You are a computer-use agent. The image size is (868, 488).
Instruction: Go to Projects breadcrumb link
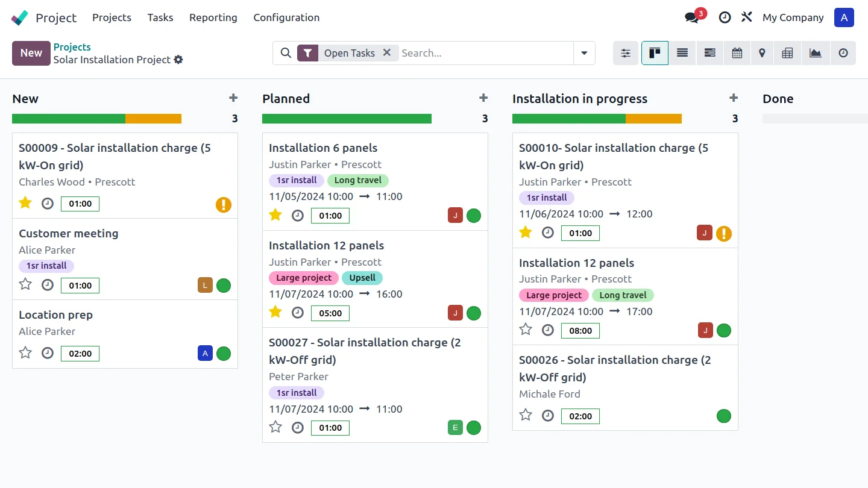[72, 47]
